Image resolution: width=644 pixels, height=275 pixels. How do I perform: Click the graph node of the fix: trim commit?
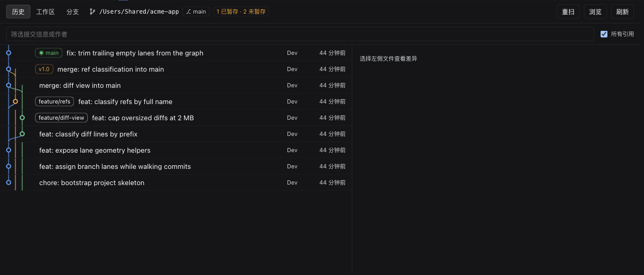[8, 53]
